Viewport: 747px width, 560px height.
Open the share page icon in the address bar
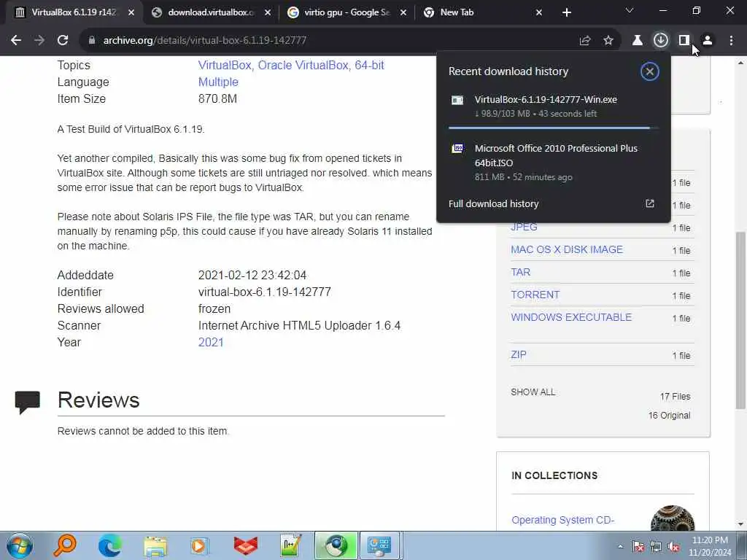coord(584,41)
